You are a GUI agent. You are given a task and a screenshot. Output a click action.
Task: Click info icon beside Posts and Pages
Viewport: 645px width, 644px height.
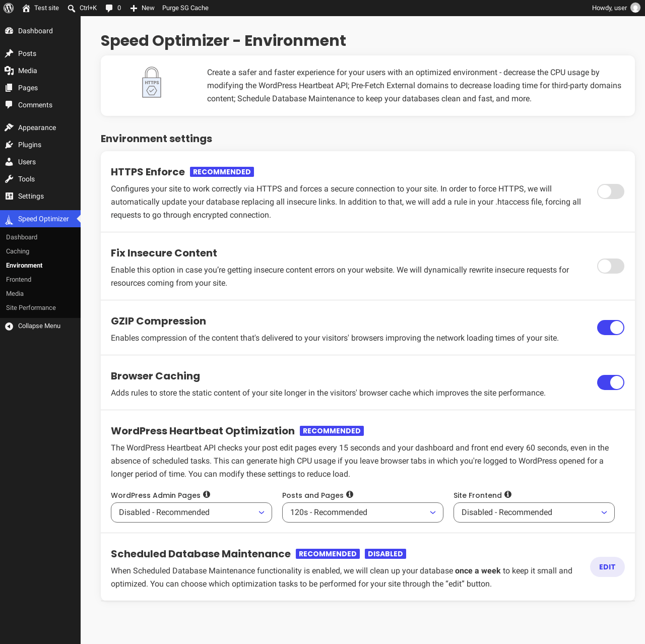[350, 495]
